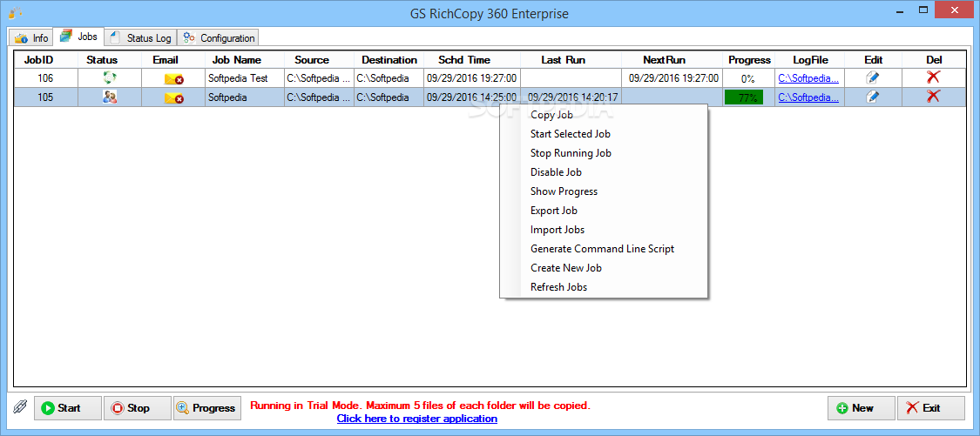Open log file link for job 105
980x436 pixels.
click(808, 97)
